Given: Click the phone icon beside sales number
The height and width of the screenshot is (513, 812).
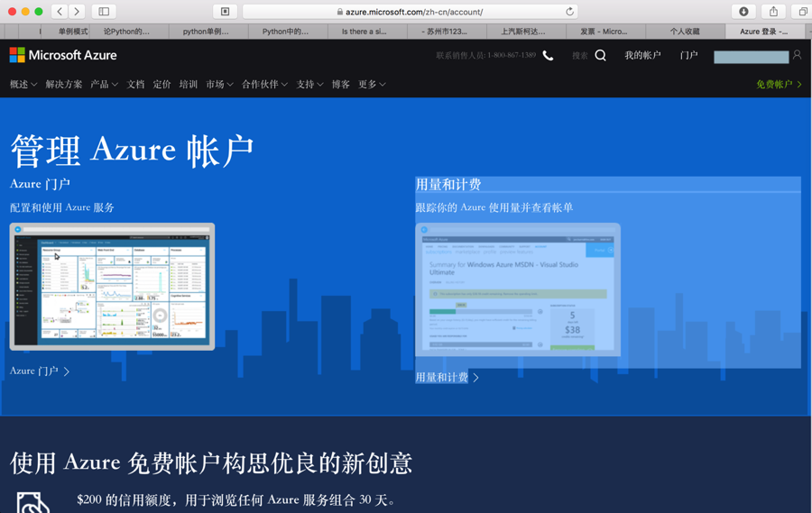Looking at the screenshot, I should 548,55.
